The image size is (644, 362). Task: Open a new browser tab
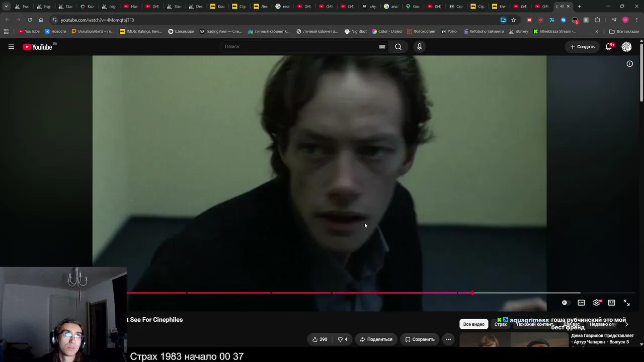coord(580,7)
